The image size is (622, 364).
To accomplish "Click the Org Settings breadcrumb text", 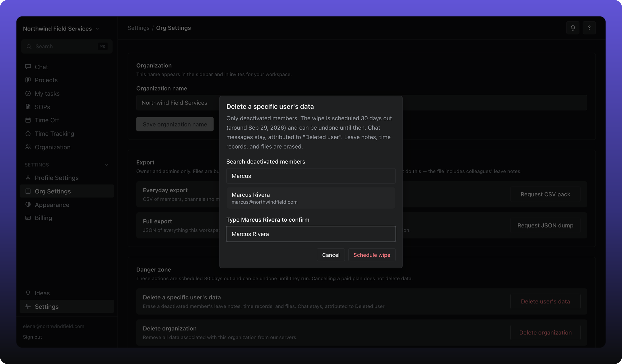I will [x=174, y=28].
